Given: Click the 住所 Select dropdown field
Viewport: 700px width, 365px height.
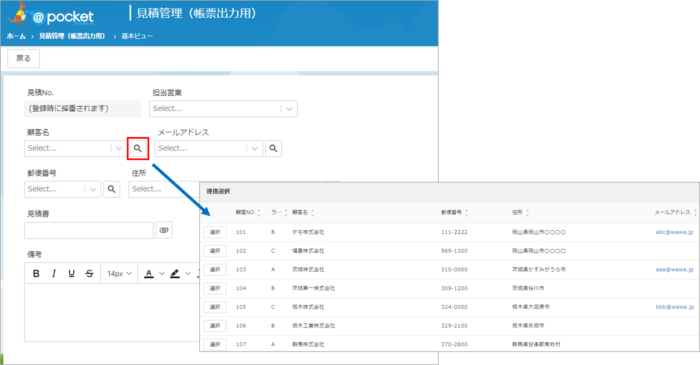Looking at the screenshot, I should click(164, 189).
